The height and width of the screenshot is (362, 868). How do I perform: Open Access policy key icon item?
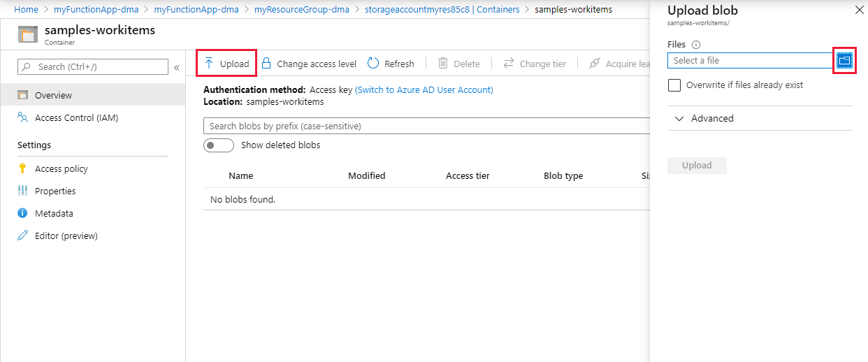click(x=22, y=168)
